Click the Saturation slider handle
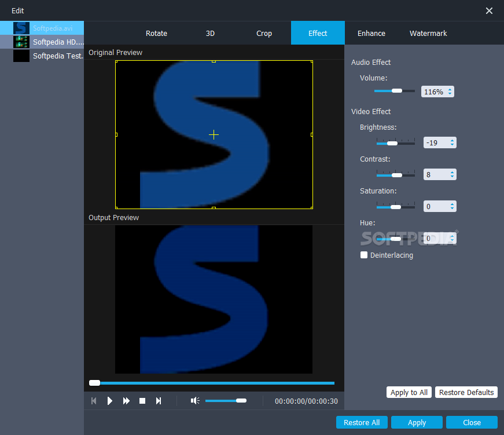 click(x=396, y=207)
